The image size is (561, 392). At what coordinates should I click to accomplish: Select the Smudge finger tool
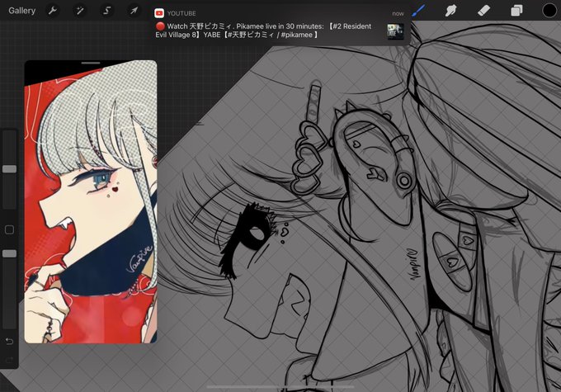coord(450,11)
